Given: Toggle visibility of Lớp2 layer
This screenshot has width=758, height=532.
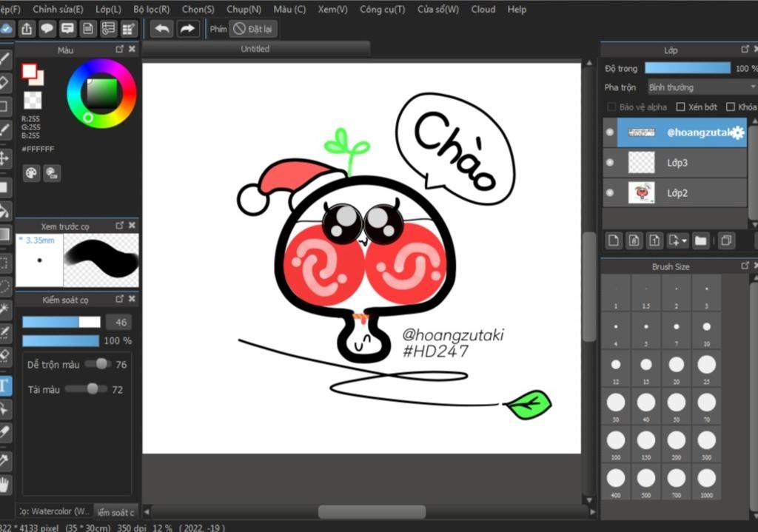Looking at the screenshot, I should [610, 193].
